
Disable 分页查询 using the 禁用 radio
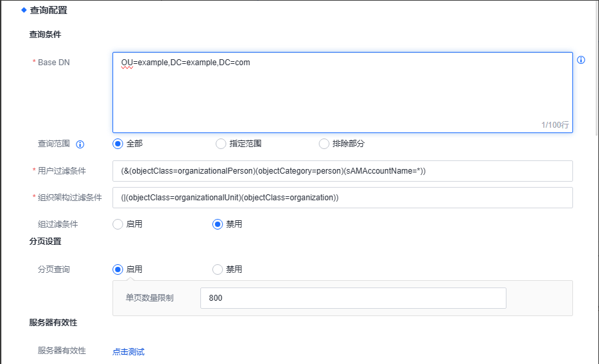217,270
